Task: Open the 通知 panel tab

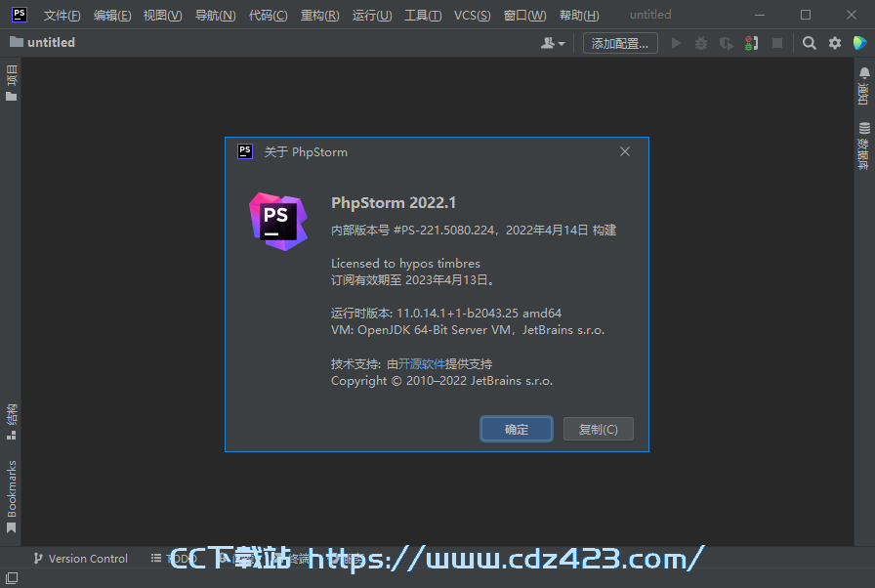Action: click(x=864, y=86)
